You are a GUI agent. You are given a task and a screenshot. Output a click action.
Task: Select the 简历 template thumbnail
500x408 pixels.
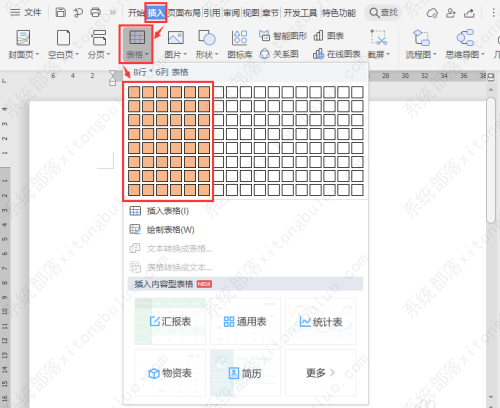[x=245, y=373]
